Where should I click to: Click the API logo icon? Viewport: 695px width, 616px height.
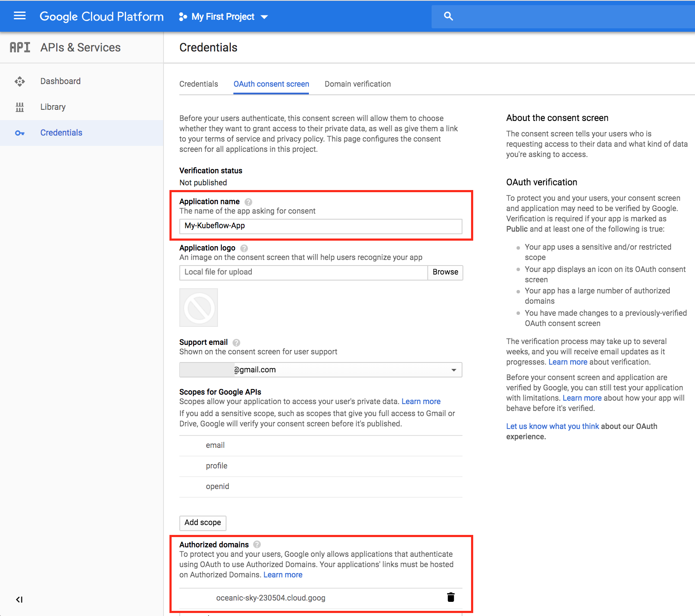[x=20, y=47]
